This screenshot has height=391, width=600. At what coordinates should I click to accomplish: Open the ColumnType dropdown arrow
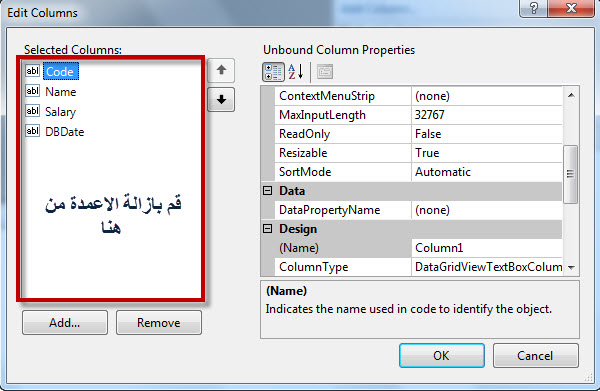pyautogui.click(x=571, y=267)
